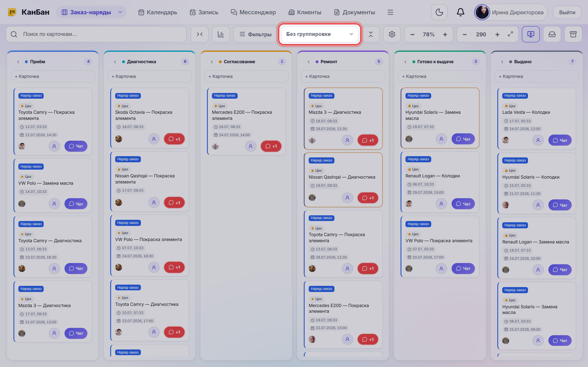The height and width of the screenshot is (367, 588).
Task: Add card in Согласование column
Action: pos(246,76)
